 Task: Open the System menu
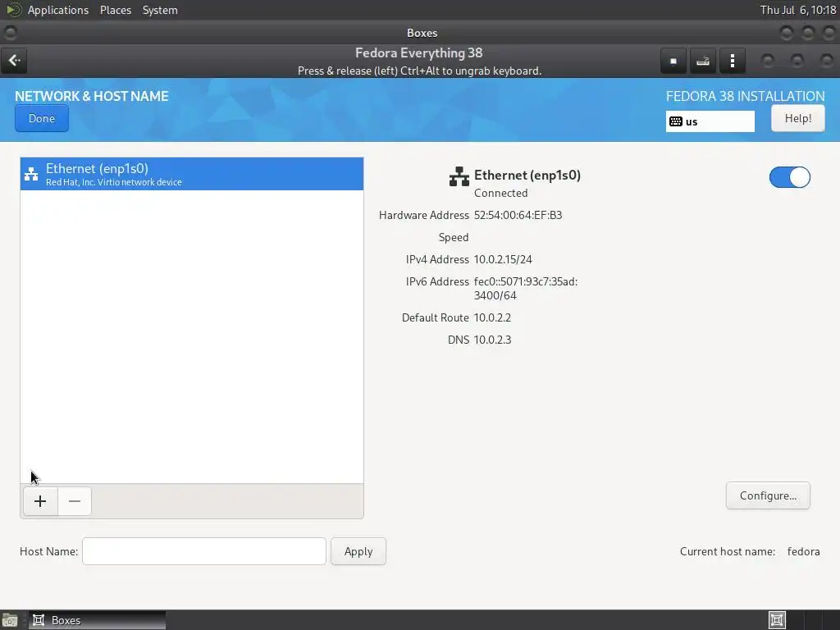pos(160,10)
